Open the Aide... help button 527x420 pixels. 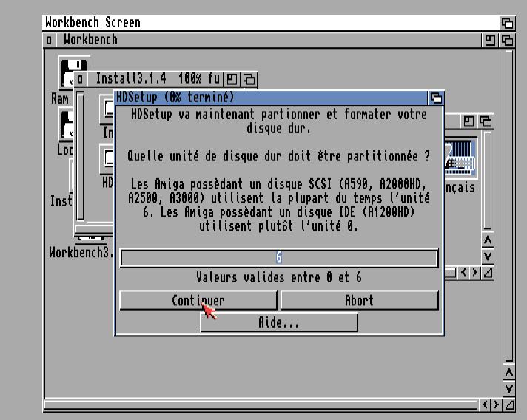[278, 322]
